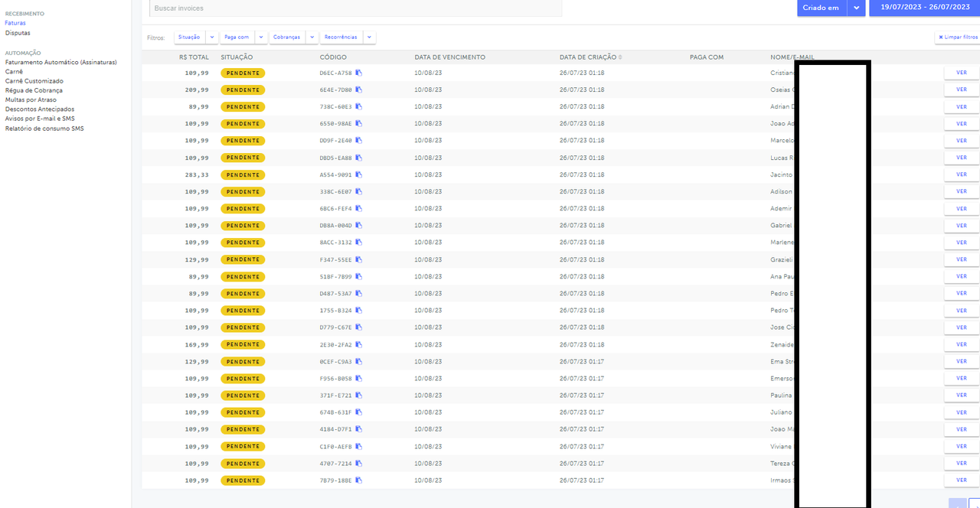Copy invoice code 8ACC-3132
This screenshot has height=508, width=980.
[x=359, y=243]
